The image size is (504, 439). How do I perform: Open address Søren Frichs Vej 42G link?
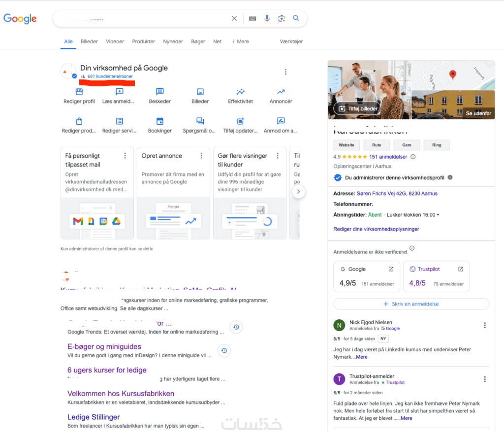[x=397, y=194]
